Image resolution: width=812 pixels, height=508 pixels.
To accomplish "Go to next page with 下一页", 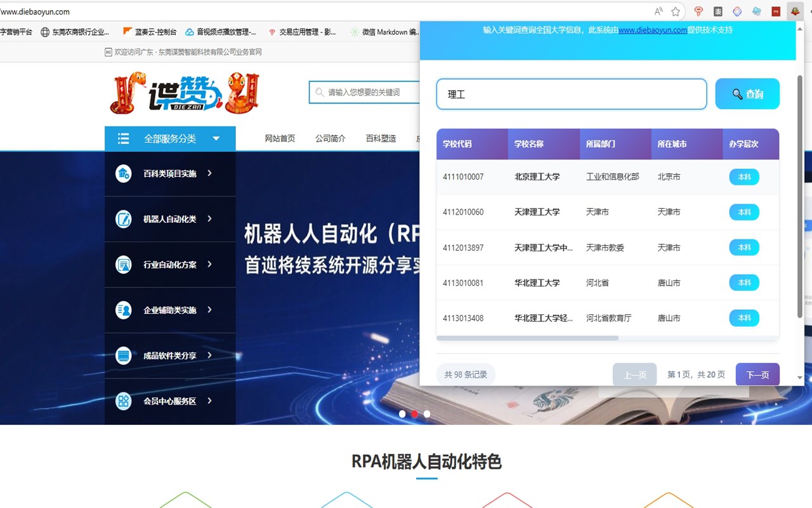I will point(757,375).
